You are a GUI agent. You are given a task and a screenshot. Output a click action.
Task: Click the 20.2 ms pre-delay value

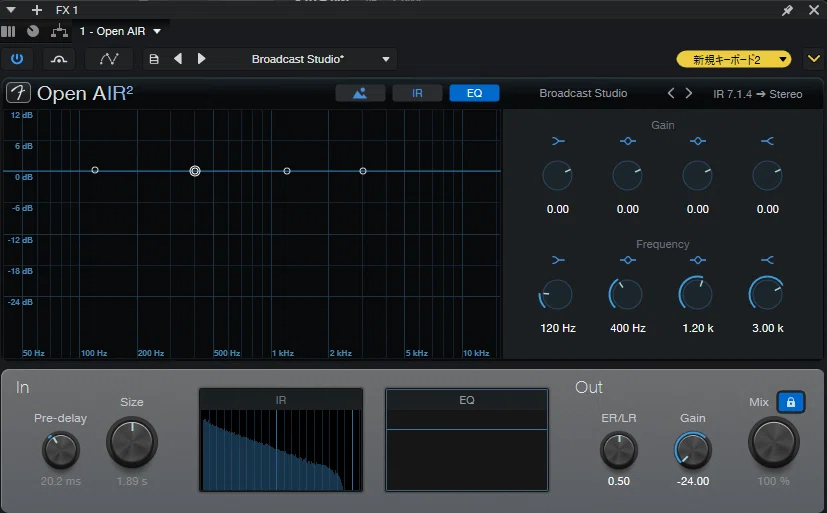pyautogui.click(x=61, y=481)
